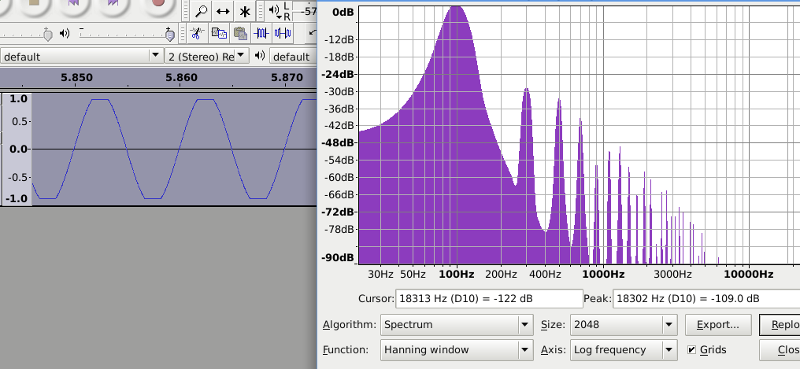
Task: Click the Cut scissors icon
Action: 196,33
